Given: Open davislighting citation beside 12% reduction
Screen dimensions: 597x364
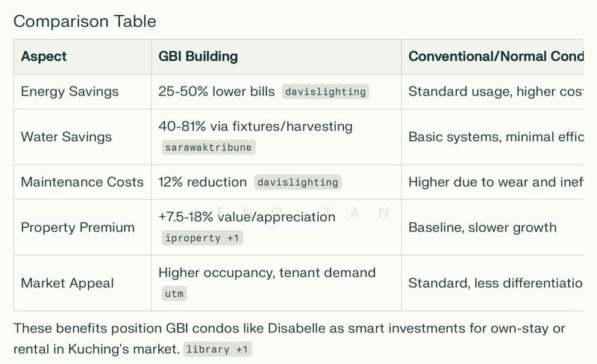Looking at the screenshot, I should point(298,183).
